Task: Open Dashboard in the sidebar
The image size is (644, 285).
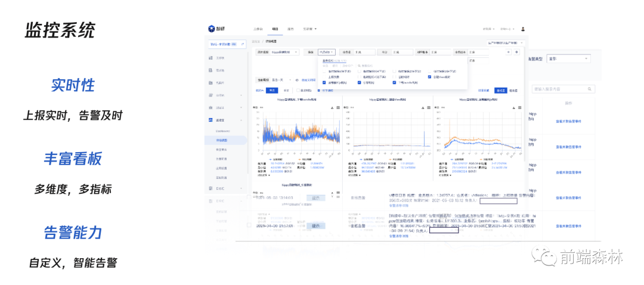Action: click(x=222, y=131)
